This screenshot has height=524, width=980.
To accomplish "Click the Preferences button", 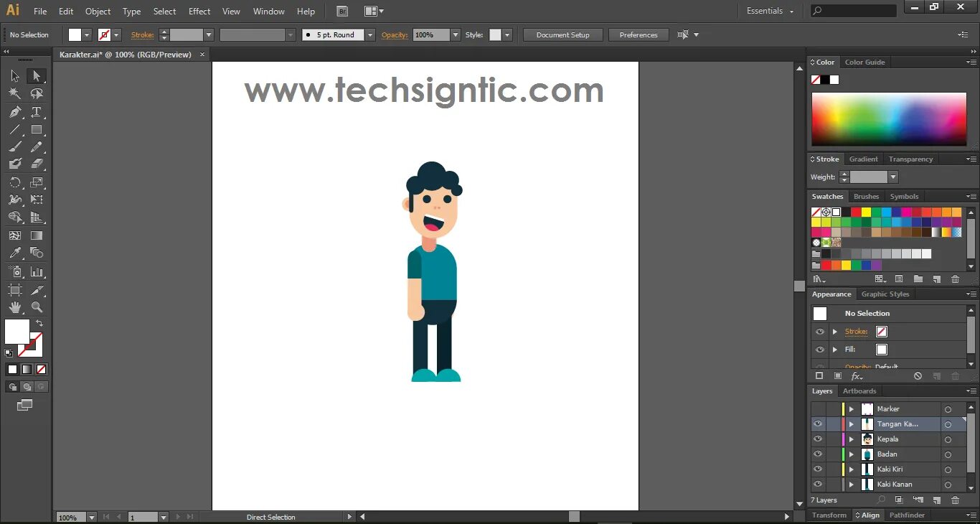I will coord(639,34).
